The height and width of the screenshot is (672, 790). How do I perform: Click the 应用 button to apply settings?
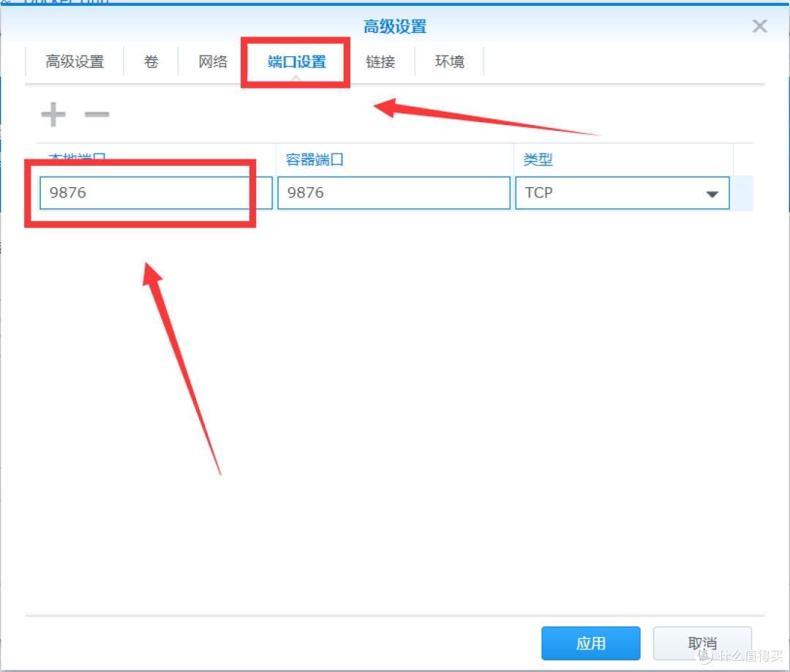coord(590,643)
